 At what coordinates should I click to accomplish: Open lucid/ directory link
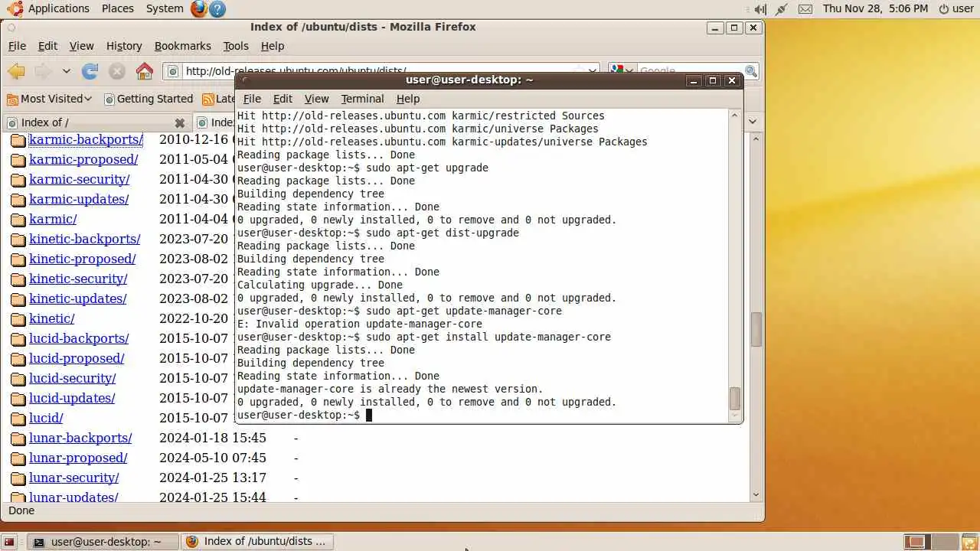pos(46,418)
